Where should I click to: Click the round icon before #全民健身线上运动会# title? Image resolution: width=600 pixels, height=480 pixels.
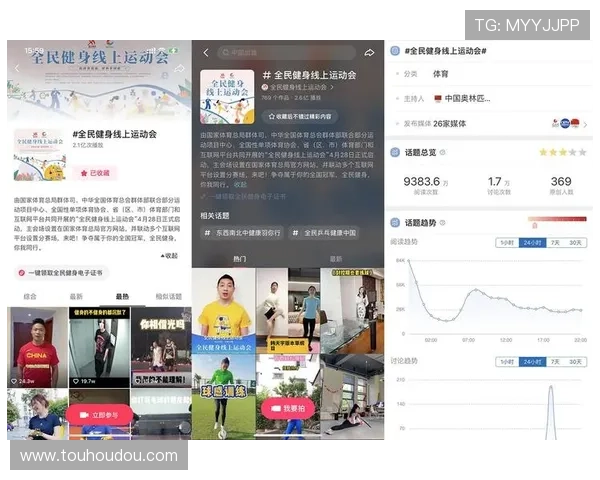[395, 51]
